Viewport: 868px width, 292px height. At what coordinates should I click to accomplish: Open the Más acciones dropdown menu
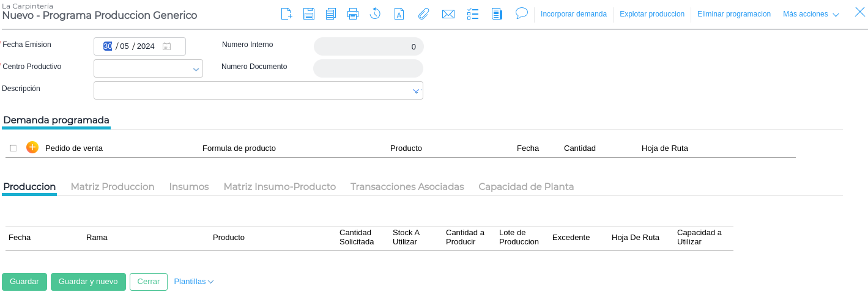[811, 14]
